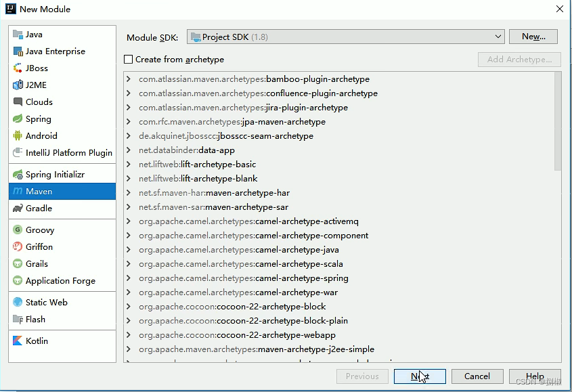Screen dimensions: 572x392
Task: Click the New... SDK button
Action: tap(533, 37)
